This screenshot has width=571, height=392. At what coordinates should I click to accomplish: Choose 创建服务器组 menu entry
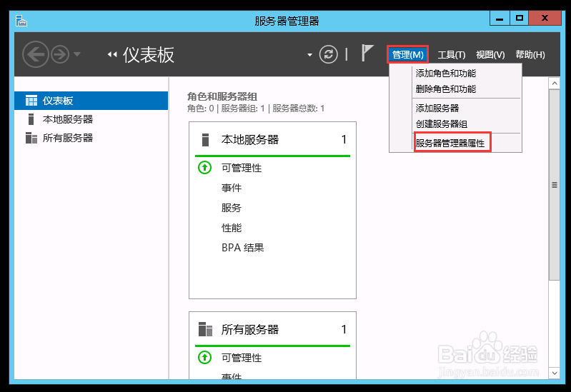point(442,124)
